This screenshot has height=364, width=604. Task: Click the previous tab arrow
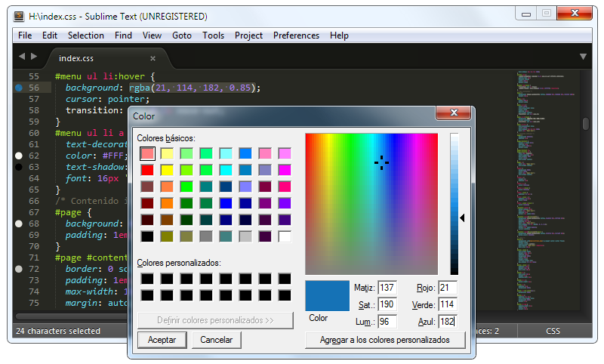(22, 56)
